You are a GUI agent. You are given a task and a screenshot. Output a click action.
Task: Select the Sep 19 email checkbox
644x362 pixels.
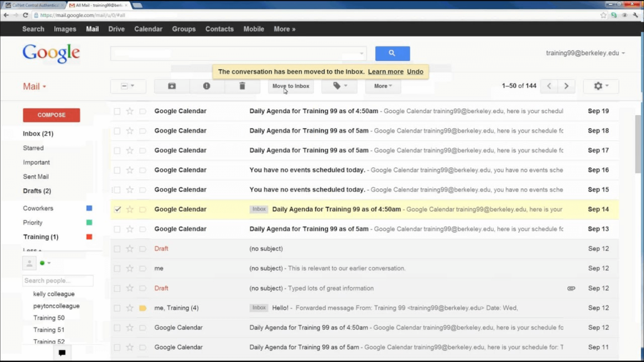coord(117,111)
